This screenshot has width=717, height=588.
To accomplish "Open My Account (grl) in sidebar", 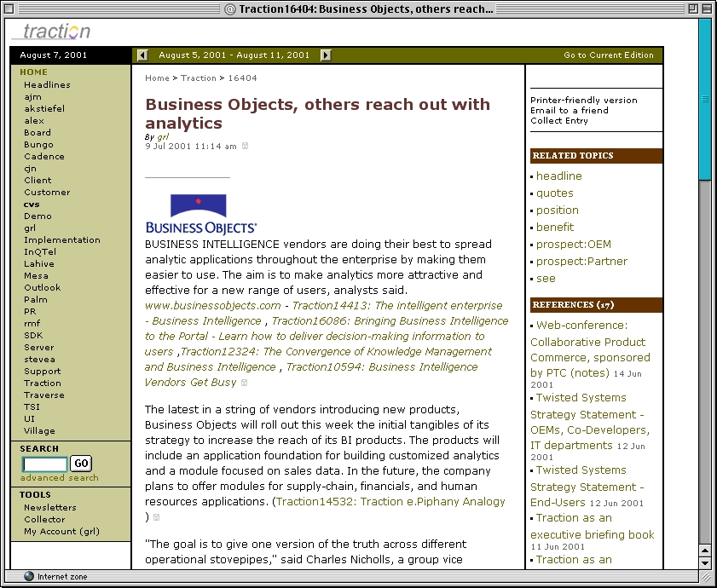I will [x=61, y=532].
